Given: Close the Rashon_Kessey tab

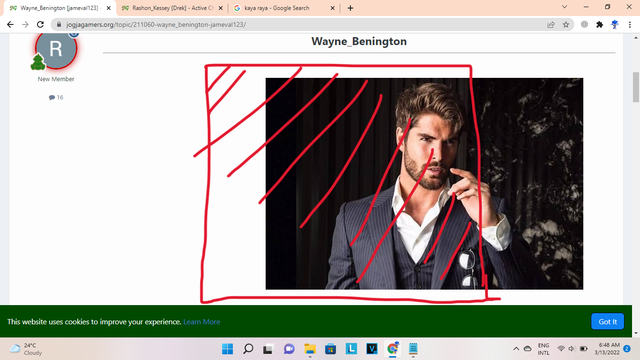Looking at the screenshot, I should [220, 8].
